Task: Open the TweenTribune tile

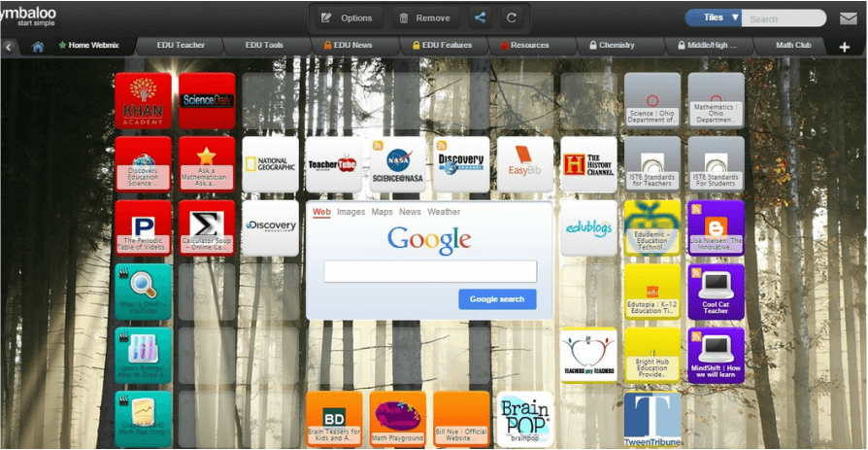Action: [x=652, y=420]
